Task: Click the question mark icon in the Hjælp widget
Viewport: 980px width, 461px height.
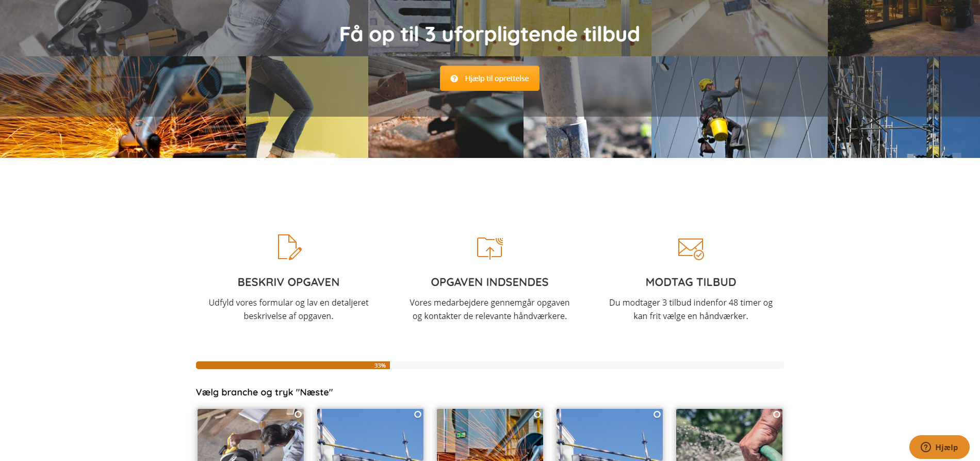Action: 926,447
